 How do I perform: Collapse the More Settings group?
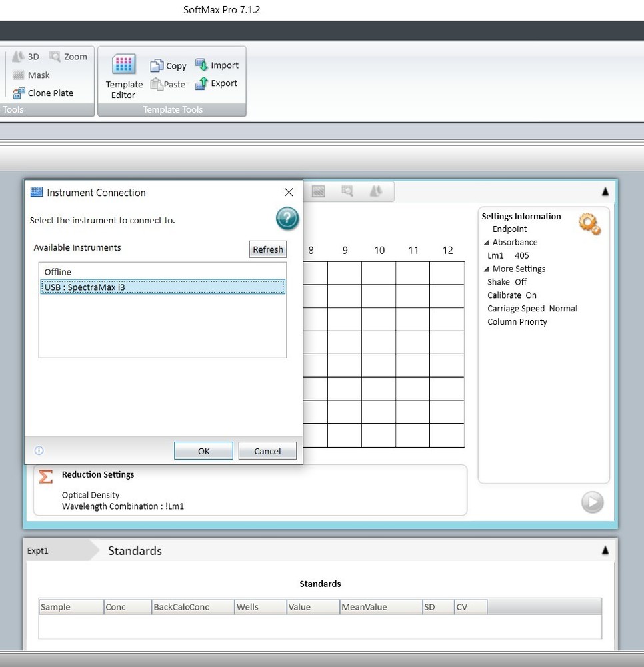click(x=486, y=269)
